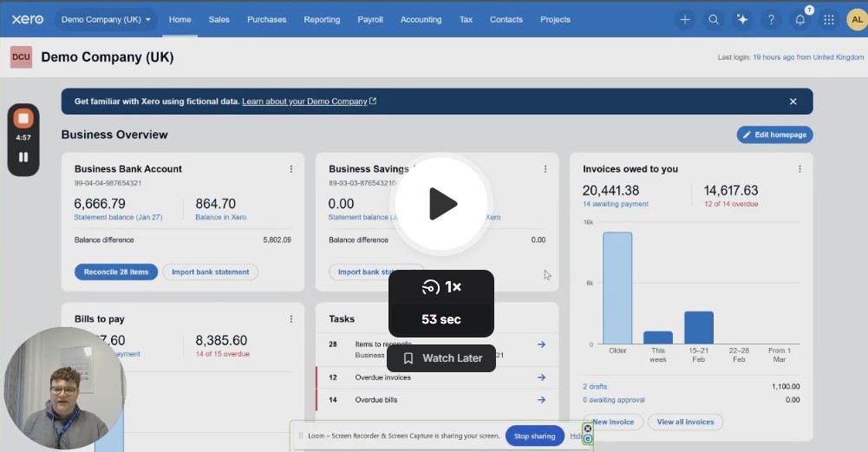Image resolution: width=868 pixels, height=452 pixels.
Task: Open the app launcher grid icon
Action: 829,20
